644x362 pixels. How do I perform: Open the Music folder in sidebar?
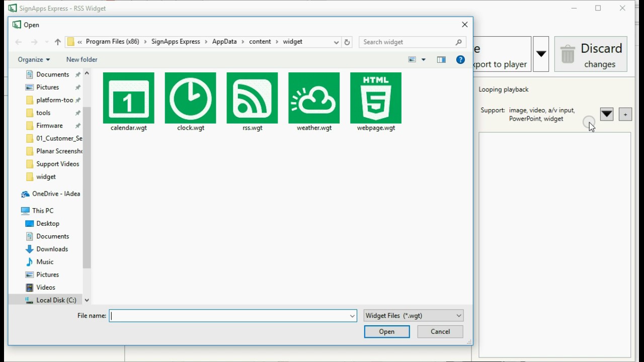(45, 262)
